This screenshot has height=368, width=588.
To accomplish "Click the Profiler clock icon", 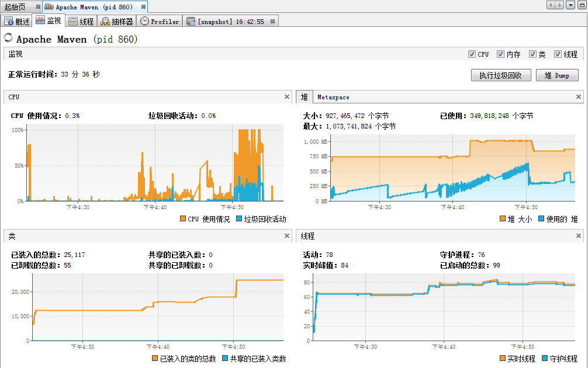I will [x=144, y=21].
